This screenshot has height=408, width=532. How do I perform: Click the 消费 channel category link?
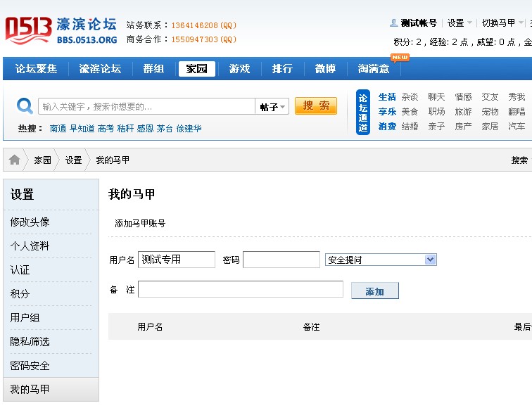(x=387, y=127)
